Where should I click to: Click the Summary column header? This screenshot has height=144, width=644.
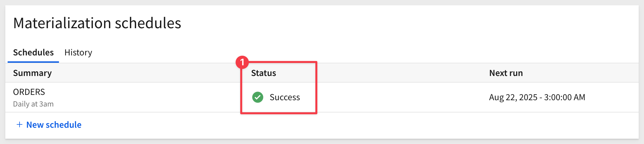coord(32,73)
